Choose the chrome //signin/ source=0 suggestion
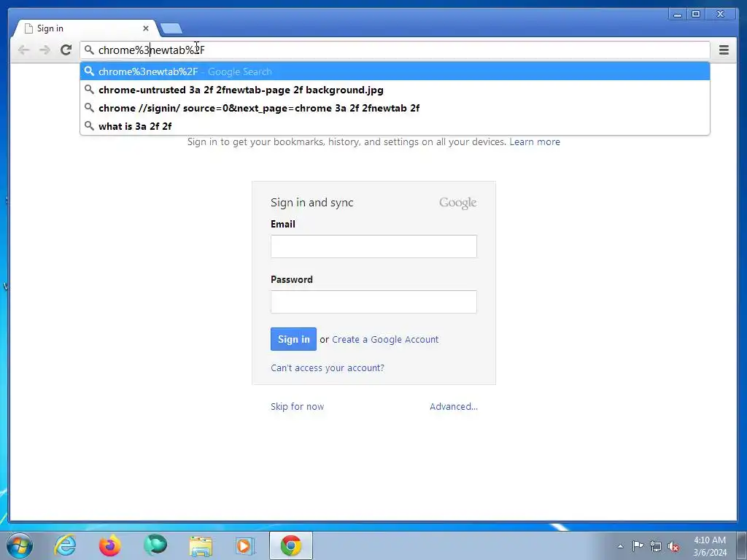Screen dimensions: 747x560 coord(395,108)
